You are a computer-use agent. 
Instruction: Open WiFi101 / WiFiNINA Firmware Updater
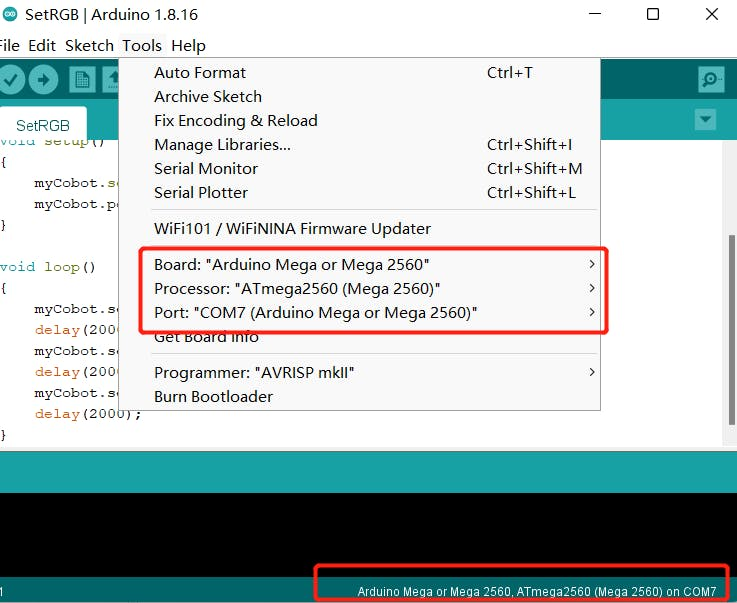coord(360,228)
